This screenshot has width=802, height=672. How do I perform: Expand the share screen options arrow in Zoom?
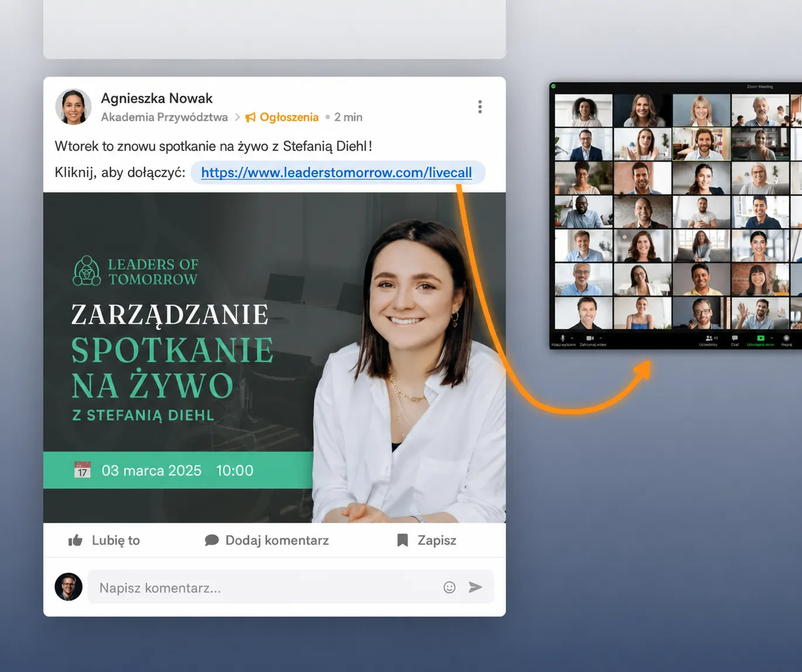coord(771,338)
